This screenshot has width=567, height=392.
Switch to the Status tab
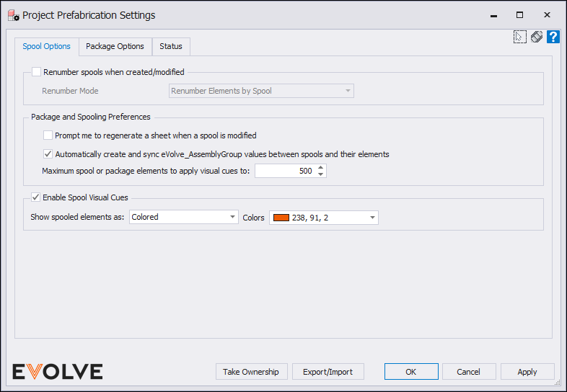[171, 46]
